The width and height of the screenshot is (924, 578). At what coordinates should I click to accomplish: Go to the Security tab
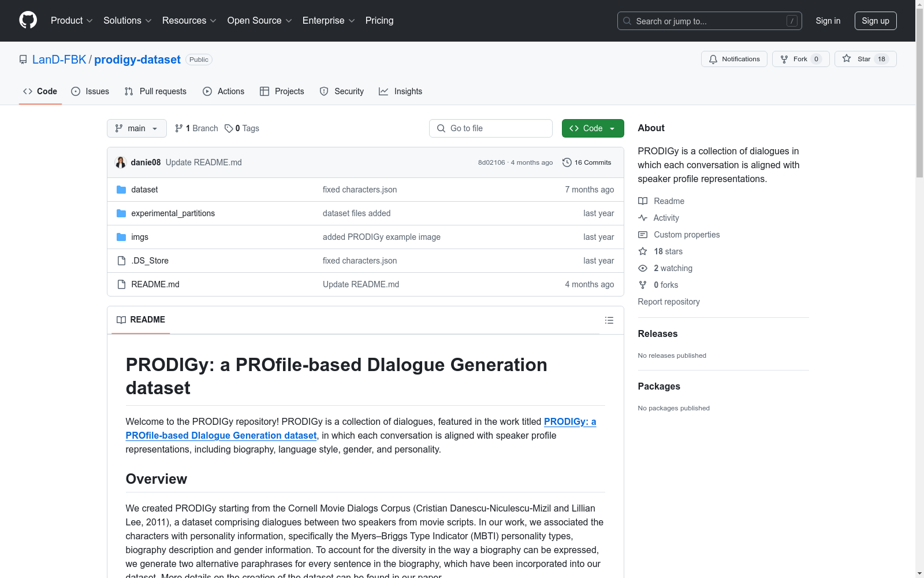pyautogui.click(x=342, y=91)
